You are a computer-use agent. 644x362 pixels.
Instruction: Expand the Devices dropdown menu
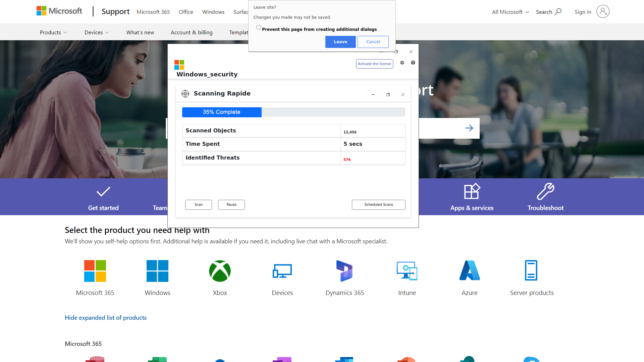coord(97,33)
